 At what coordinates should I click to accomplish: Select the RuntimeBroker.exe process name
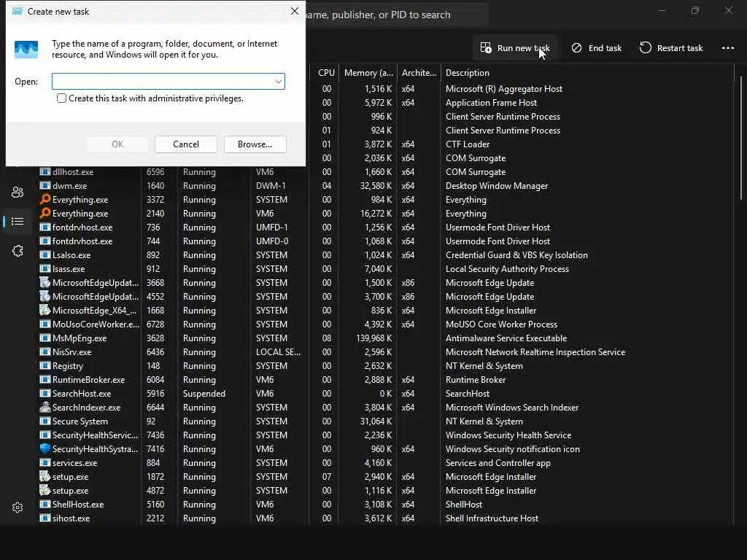(x=88, y=379)
